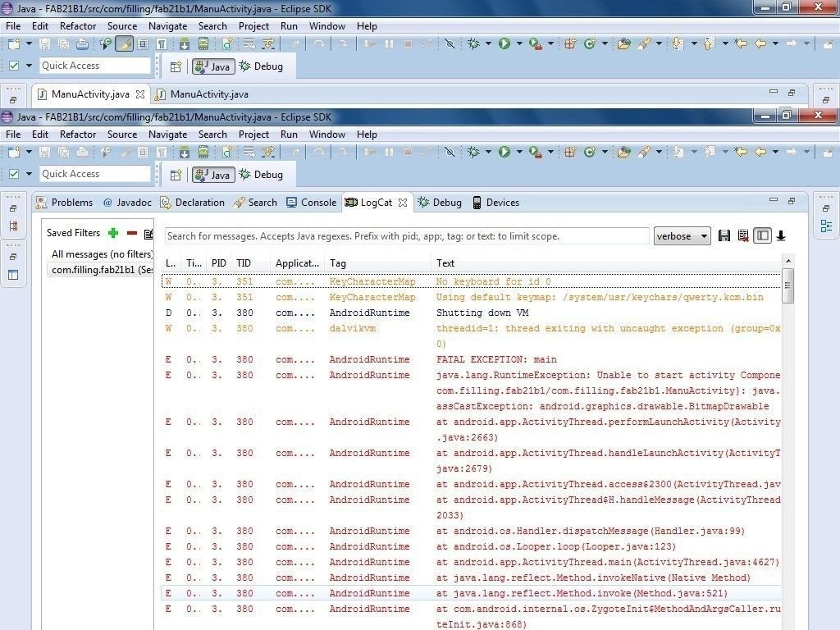840x630 pixels.
Task: Launch Debug (bug icon) in the front Eclipse toolbar
Action: point(473,152)
